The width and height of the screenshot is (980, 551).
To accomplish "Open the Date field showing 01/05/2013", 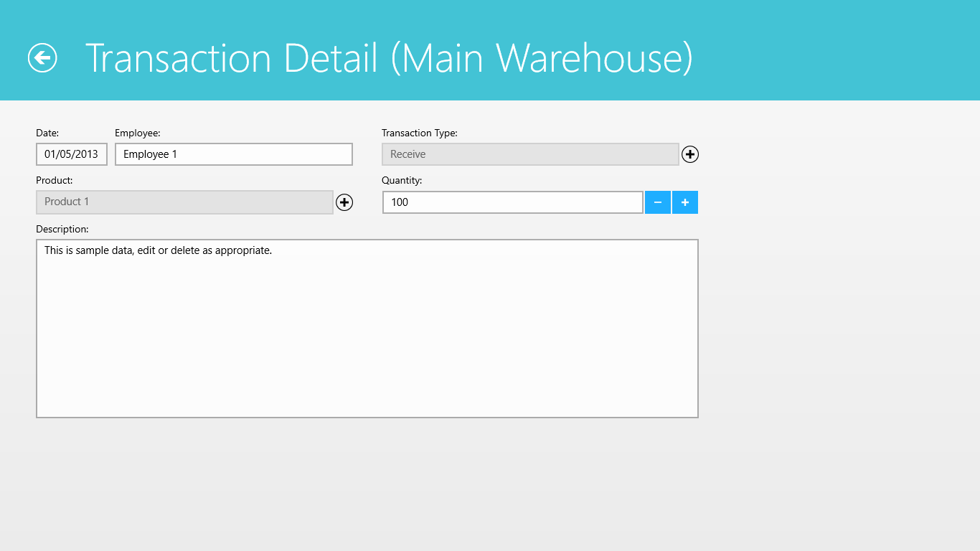I will pyautogui.click(x=72, y=154).
